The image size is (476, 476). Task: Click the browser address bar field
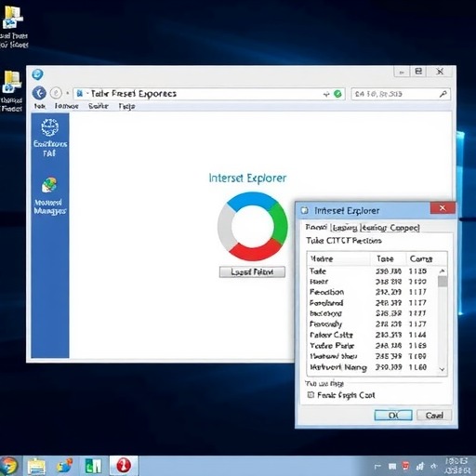coord(209,94)
